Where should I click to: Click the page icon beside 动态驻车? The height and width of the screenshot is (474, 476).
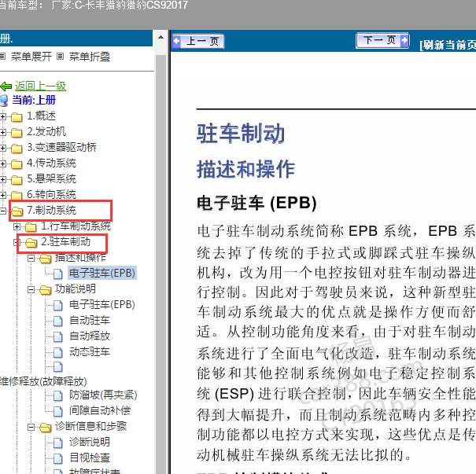pos(58,352)
